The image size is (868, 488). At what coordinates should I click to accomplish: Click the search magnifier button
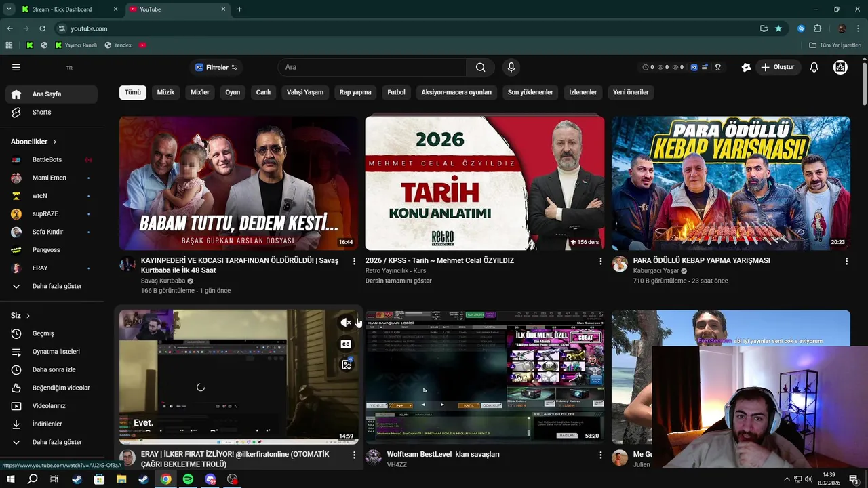[x=480, y=67]
